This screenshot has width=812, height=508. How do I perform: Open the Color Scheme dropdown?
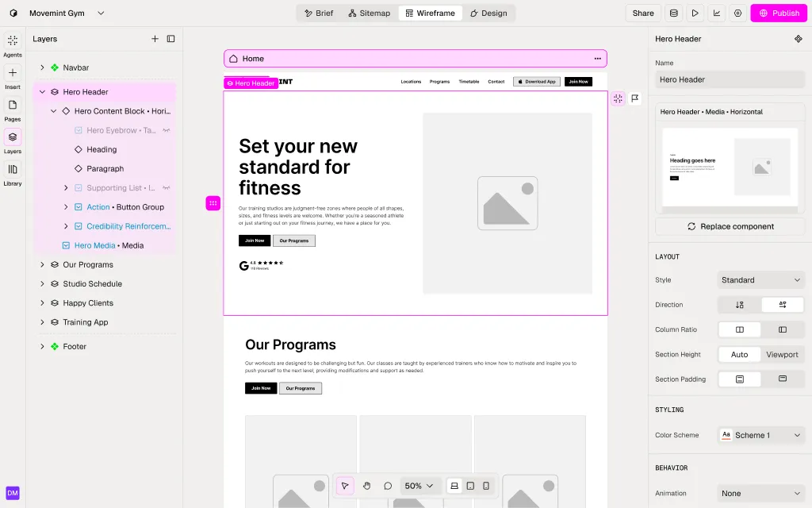(760, 435)
